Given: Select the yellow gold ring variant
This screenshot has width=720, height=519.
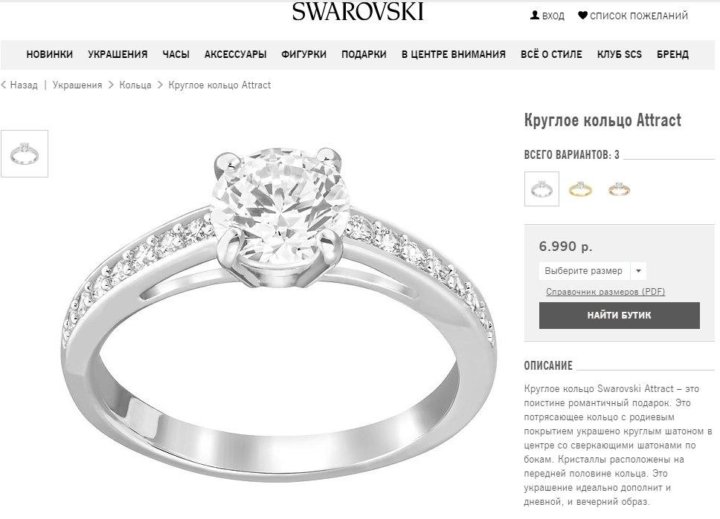Looking at the screenshot, I should point(580,189).
